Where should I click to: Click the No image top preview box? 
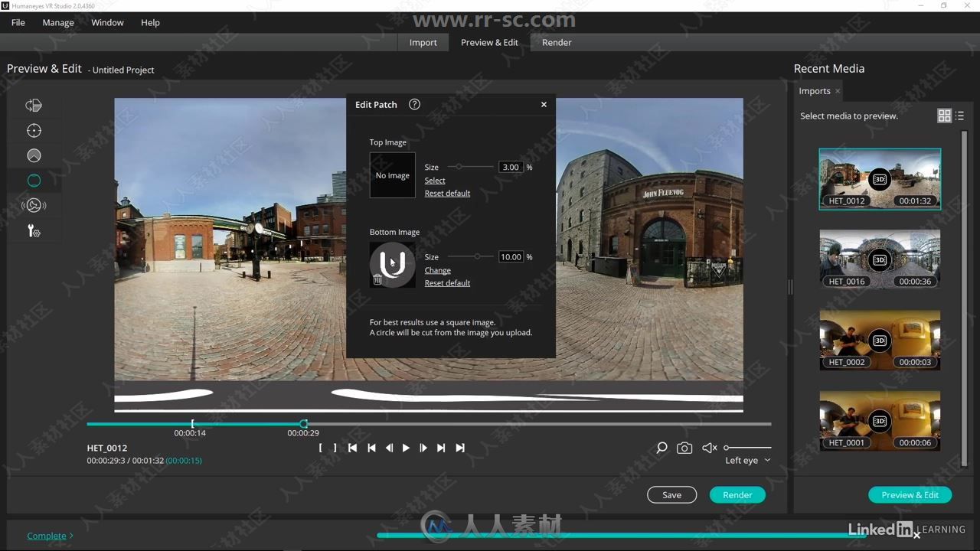tap(393, 175)
